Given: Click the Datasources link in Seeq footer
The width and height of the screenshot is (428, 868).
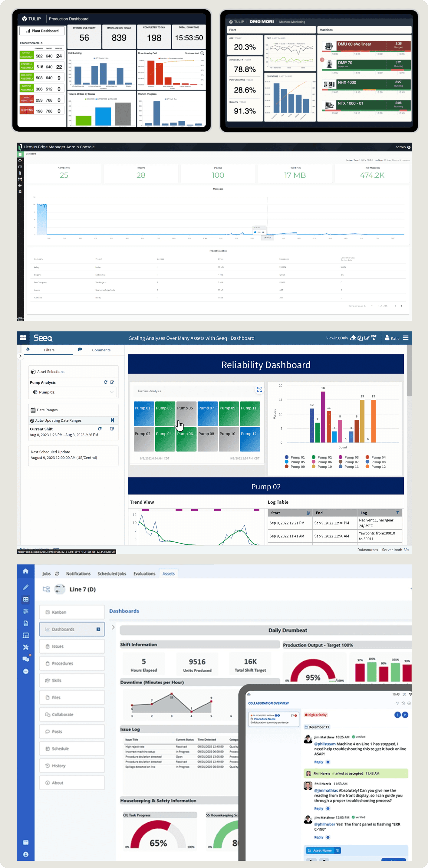Looking at the screenshot, I should (367, 550).
